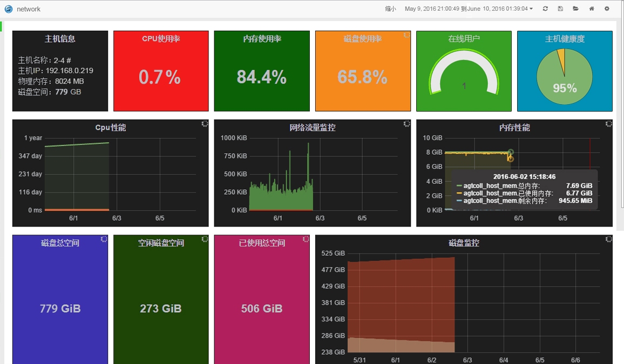
Task: Open the network dashboard title dropdown
Action: (x=29, y=9)
